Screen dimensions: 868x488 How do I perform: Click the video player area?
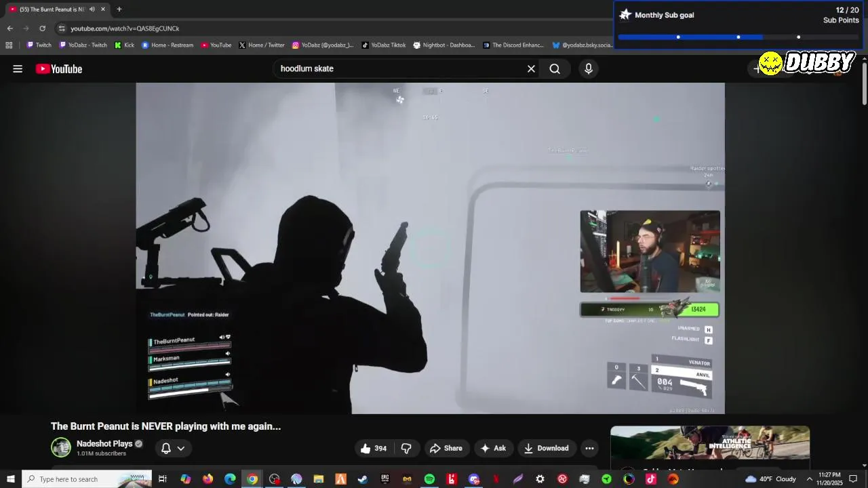[x=430, y=248]
